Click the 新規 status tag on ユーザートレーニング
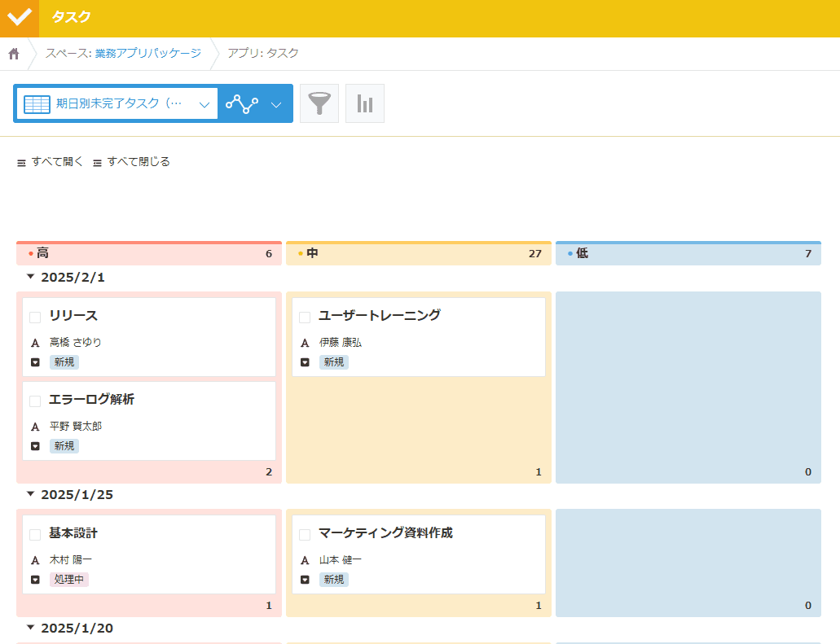The width and height of the screenshot is (840, 644). pos(334,362)
